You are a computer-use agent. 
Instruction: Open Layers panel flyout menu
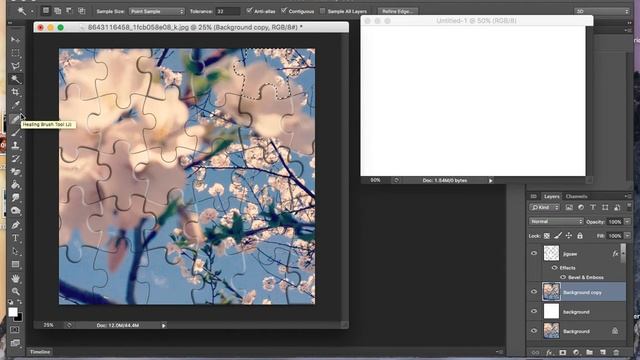(x=627, y=196)
